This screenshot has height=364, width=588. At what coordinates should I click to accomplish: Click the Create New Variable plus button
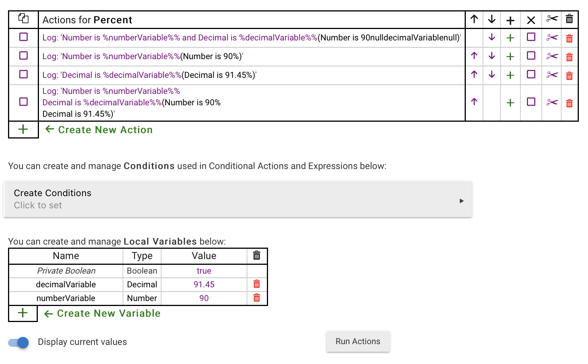(23, 313)
